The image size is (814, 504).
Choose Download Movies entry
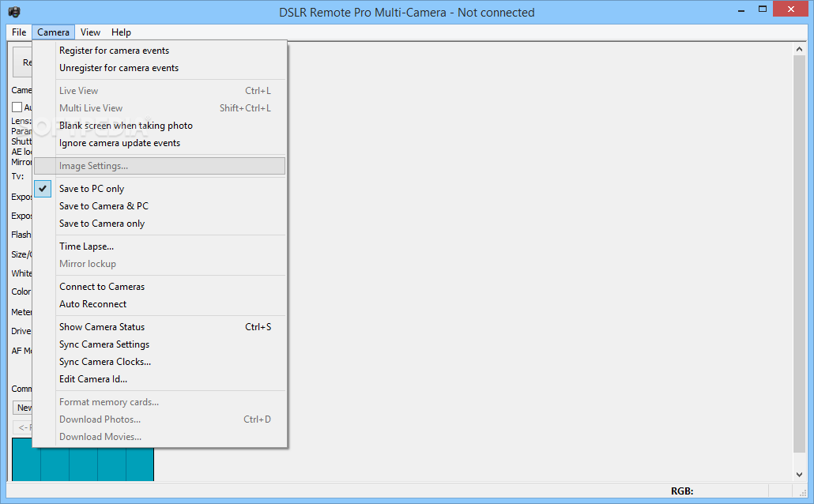160,437
